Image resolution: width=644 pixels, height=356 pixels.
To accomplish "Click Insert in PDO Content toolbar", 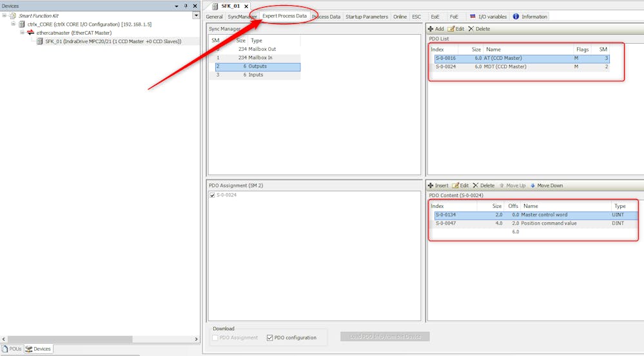I will tap(438, 185).
